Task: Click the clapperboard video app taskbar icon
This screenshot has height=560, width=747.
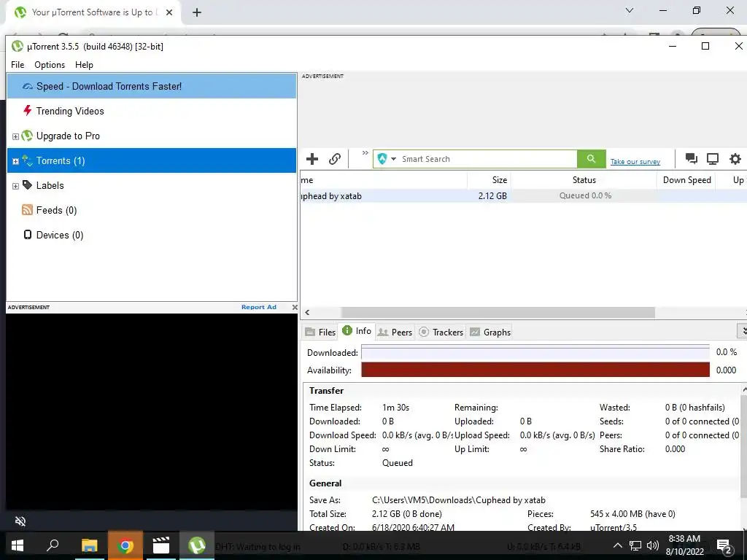Action: click(161, 545)
